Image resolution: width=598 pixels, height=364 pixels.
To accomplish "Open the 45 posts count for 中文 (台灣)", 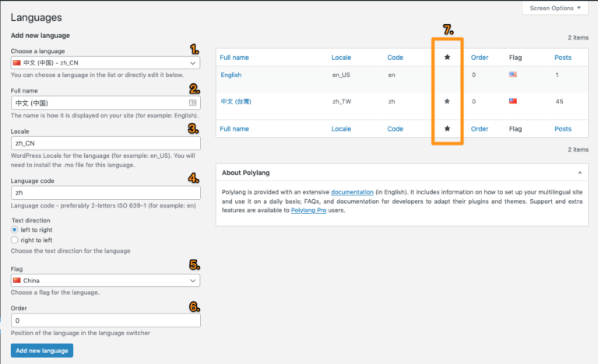I will (558, 102).
